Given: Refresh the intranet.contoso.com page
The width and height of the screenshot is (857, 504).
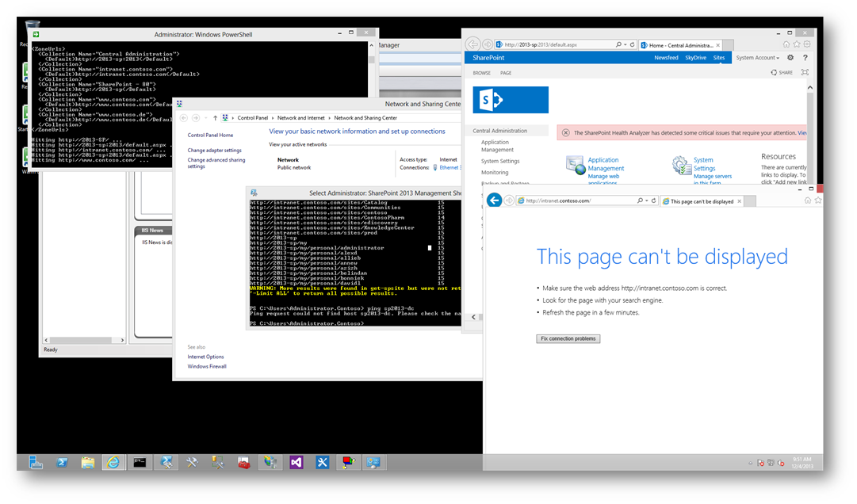Looking at the screenshot, I should pos(653,201).
